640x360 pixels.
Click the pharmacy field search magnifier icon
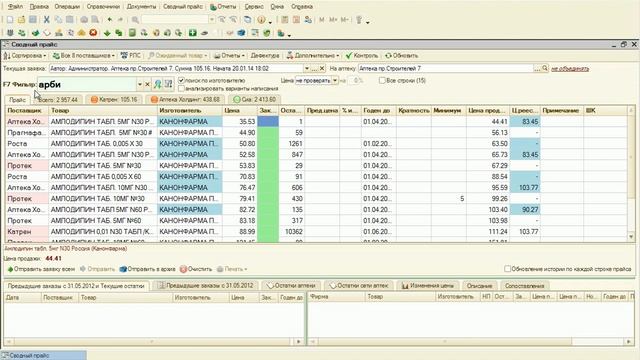coord(545,69)
